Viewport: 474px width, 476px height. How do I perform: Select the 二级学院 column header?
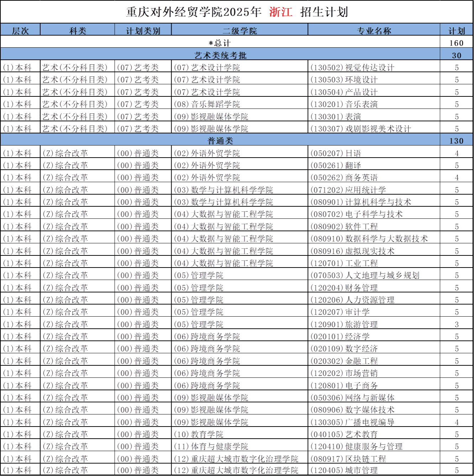[x=239, y=31]
